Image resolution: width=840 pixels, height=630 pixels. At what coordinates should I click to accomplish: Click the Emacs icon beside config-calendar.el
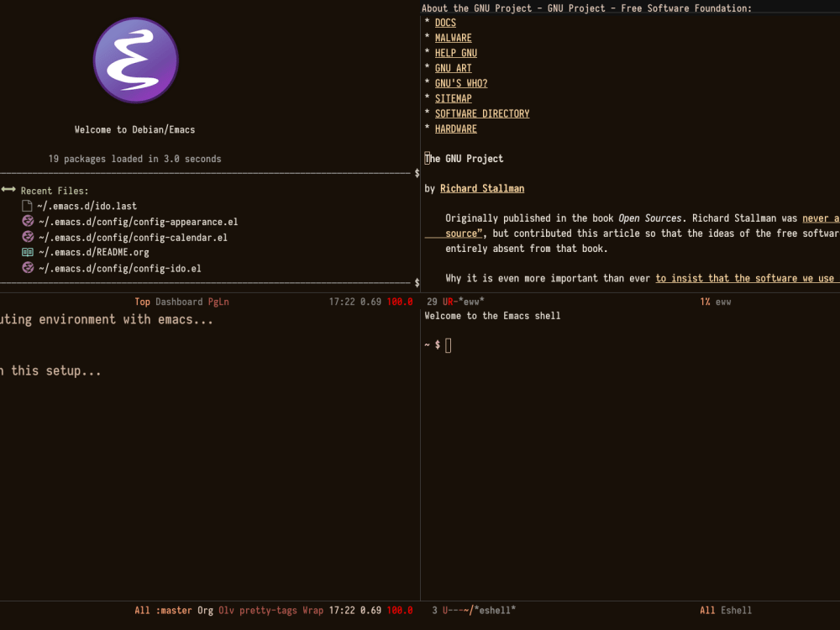(28, 236)
